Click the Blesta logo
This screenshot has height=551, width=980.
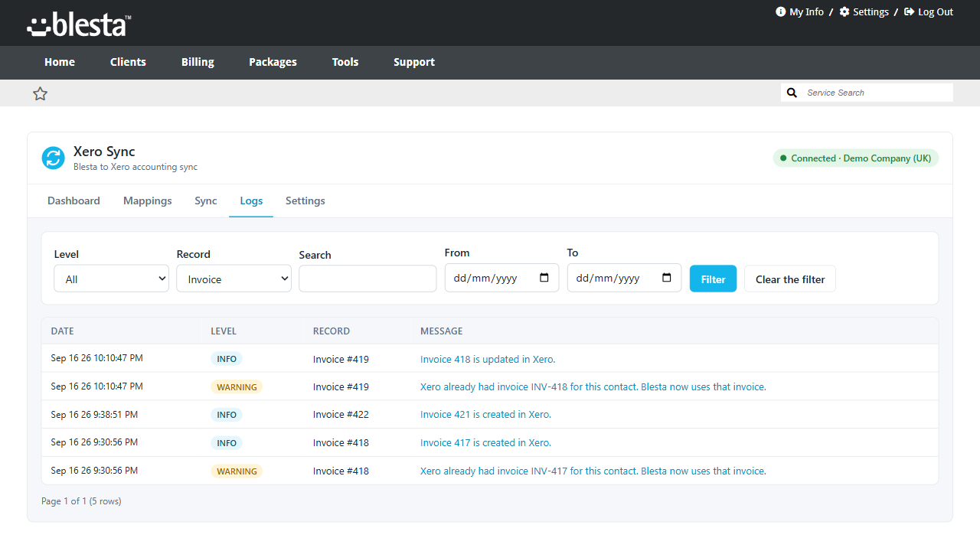click(79, 24)
